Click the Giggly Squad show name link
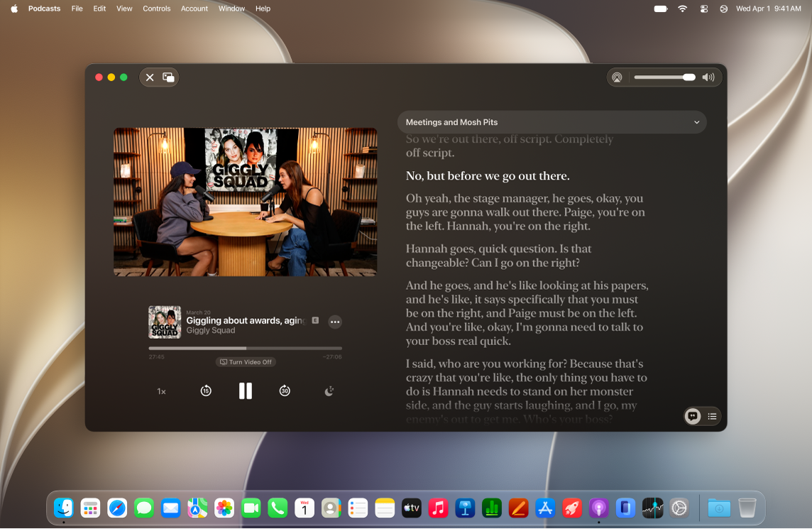This screenshot has height=529, width=812. click(211, 331)
